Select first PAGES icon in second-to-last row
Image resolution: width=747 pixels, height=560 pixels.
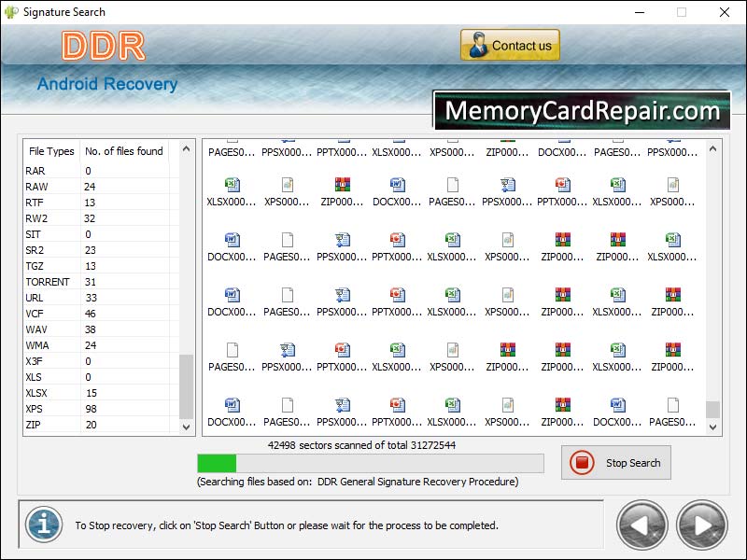coord(232,350)
